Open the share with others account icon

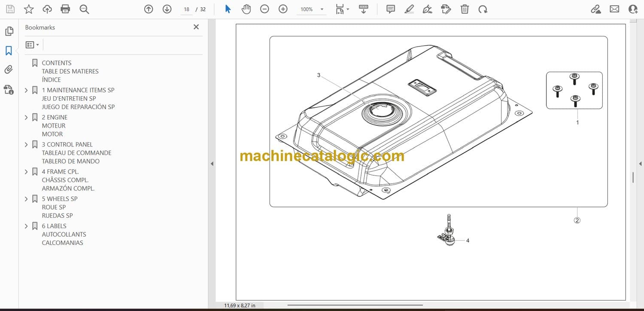coord(633,9)
